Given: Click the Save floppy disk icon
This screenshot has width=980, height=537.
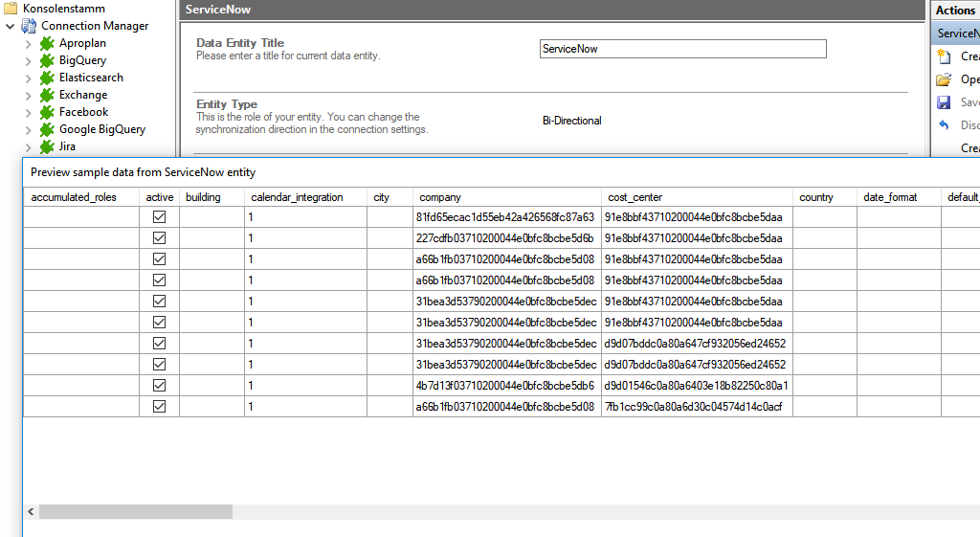Looking at the screenshot, I should [944, 102].
